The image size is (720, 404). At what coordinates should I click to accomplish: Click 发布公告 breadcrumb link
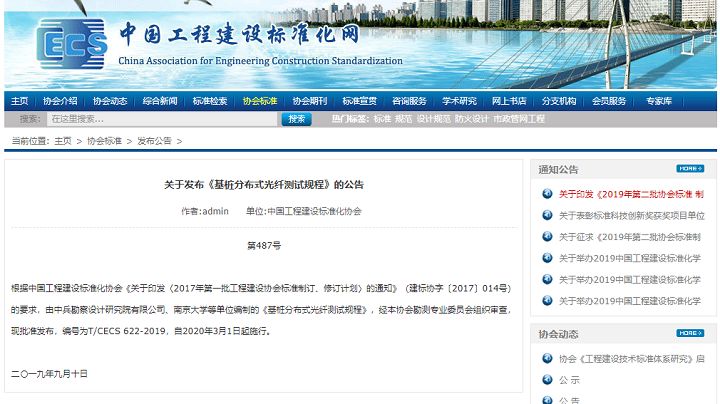tap(154, 141)
